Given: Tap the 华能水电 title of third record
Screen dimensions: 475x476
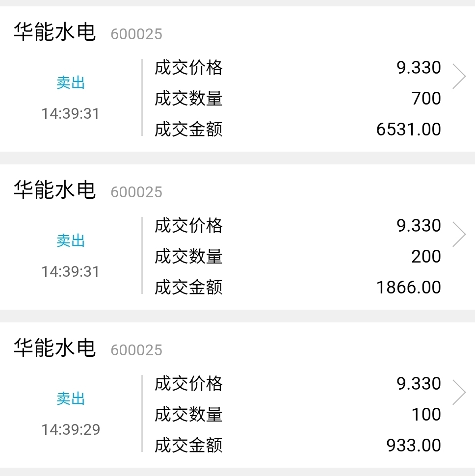Looking at the screenshot, I should pyautogui.click(x=54, y=348).
